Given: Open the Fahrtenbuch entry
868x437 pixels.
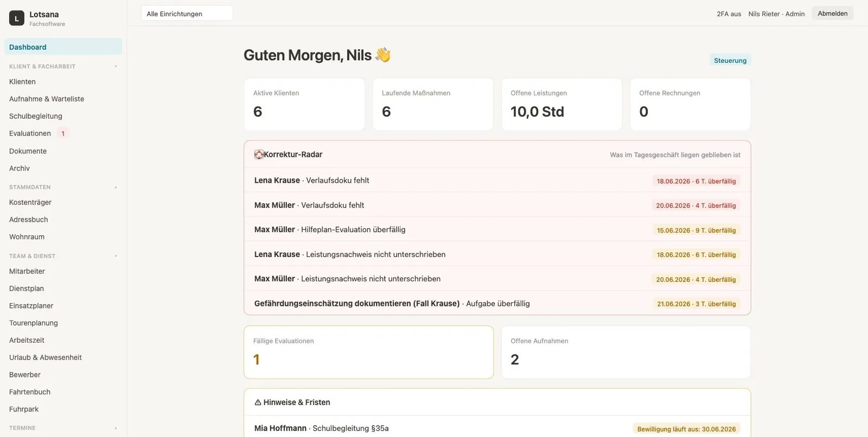Looking at the screenshot, I should 63,392.
